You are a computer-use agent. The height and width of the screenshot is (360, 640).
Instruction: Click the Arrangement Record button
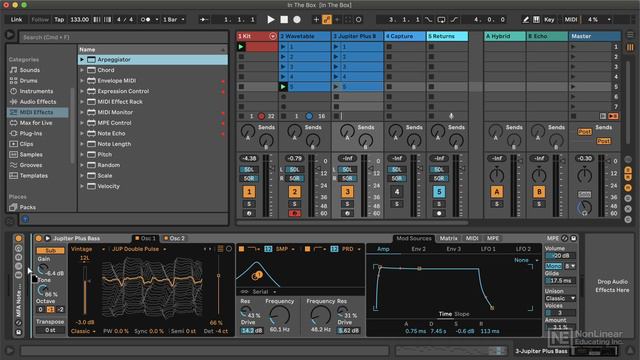[x=297, y=19]
